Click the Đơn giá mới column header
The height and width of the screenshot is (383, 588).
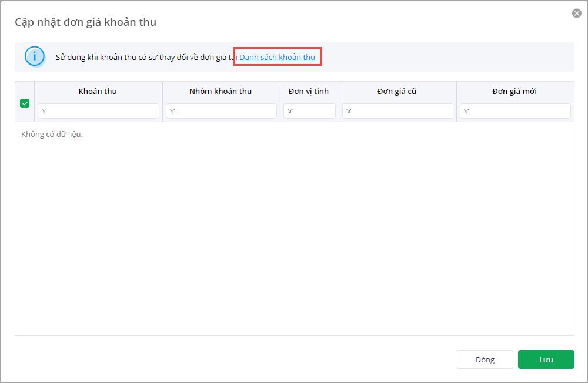pyautogui.click(x=514, y=91)
